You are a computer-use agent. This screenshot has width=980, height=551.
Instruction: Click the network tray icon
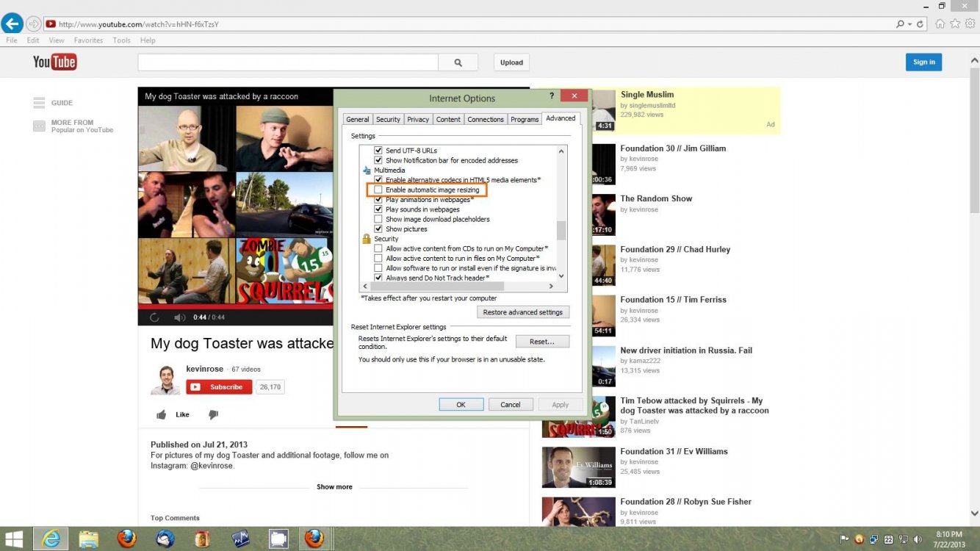[902, 539]
